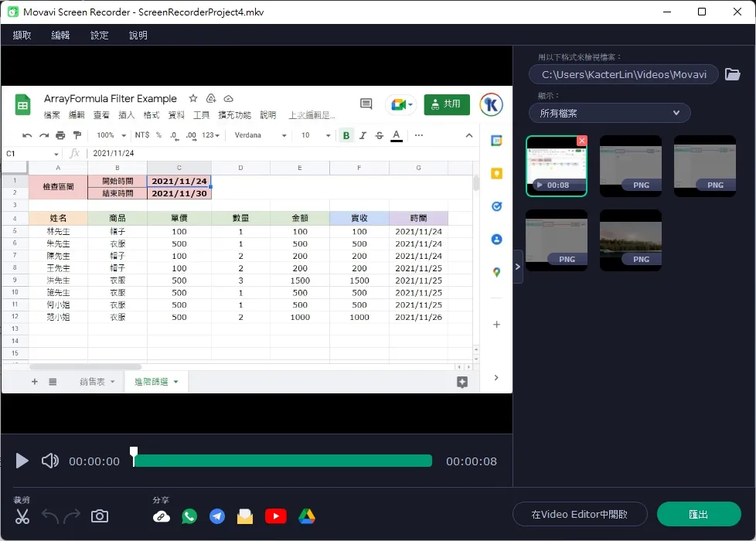Open the 編輯 menu
756x541 pixels.
click(61, 36)
